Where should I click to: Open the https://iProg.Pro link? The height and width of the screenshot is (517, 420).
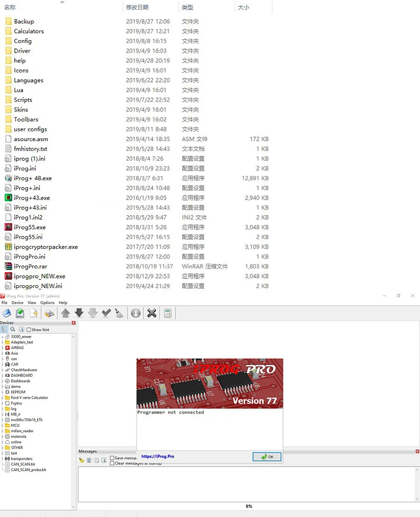pos(158,457)
